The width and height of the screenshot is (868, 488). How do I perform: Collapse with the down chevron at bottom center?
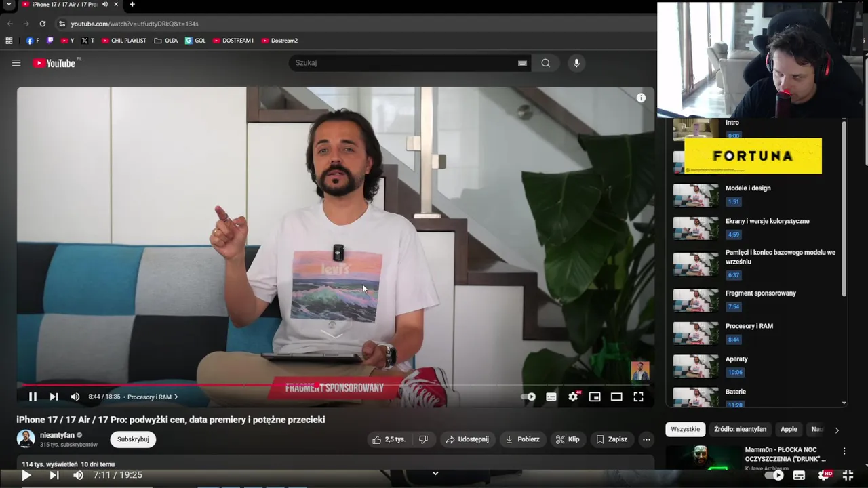point(435,474)
